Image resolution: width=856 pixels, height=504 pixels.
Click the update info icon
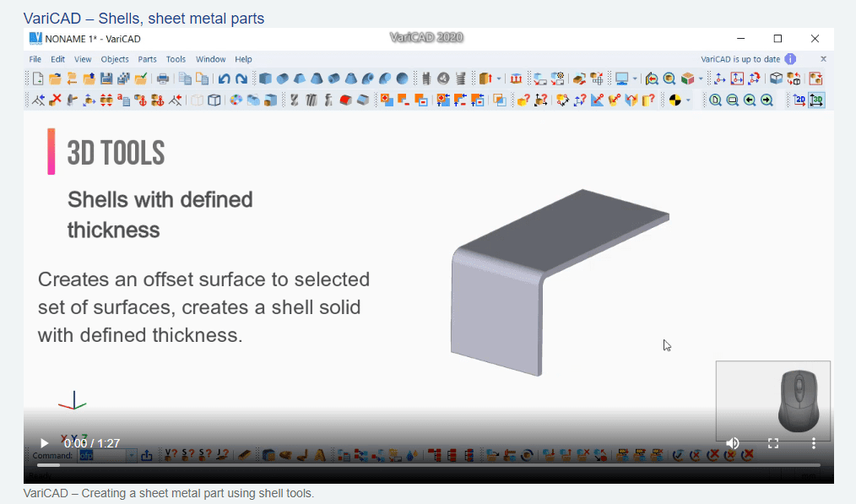tap(790, 59)
